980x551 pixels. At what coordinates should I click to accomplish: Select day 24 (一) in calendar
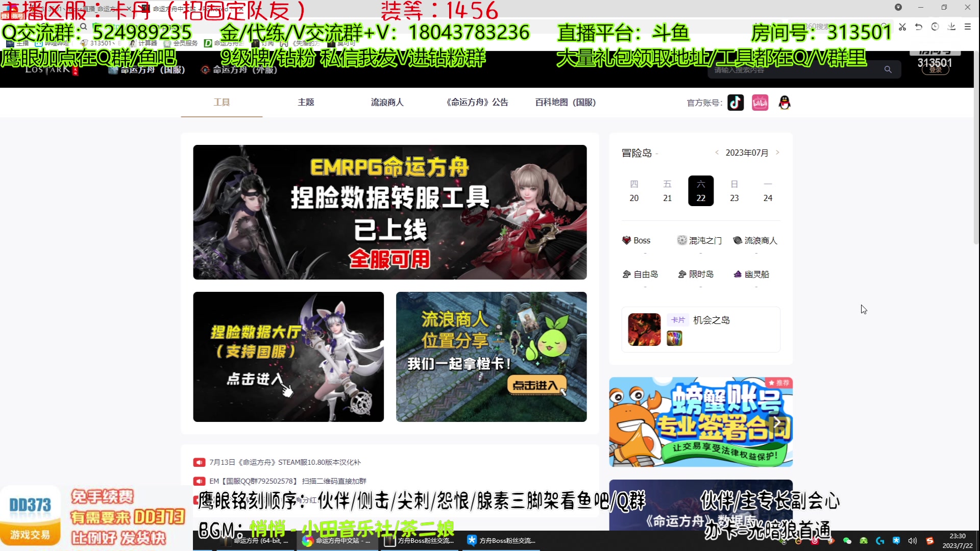[x=768, y=191]
